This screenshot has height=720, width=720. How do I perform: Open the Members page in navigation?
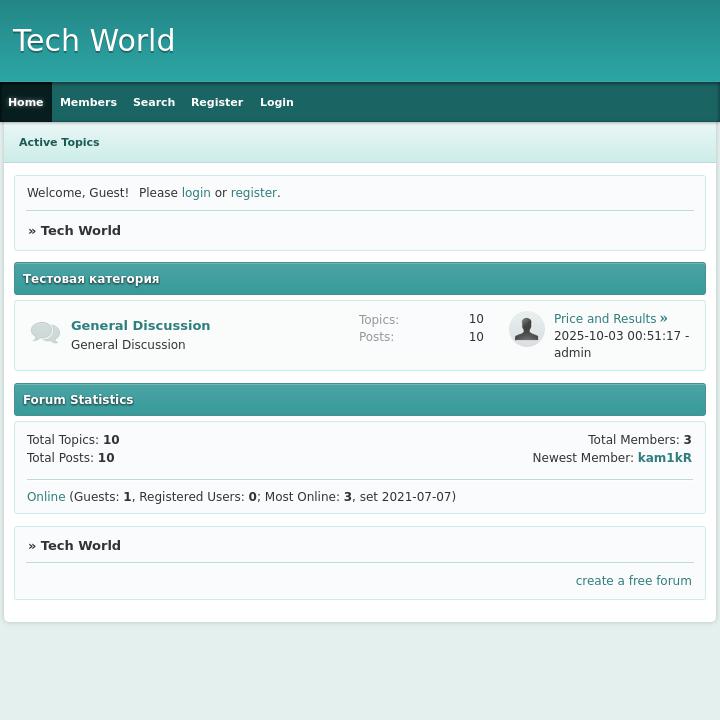[x=88, y=102]
